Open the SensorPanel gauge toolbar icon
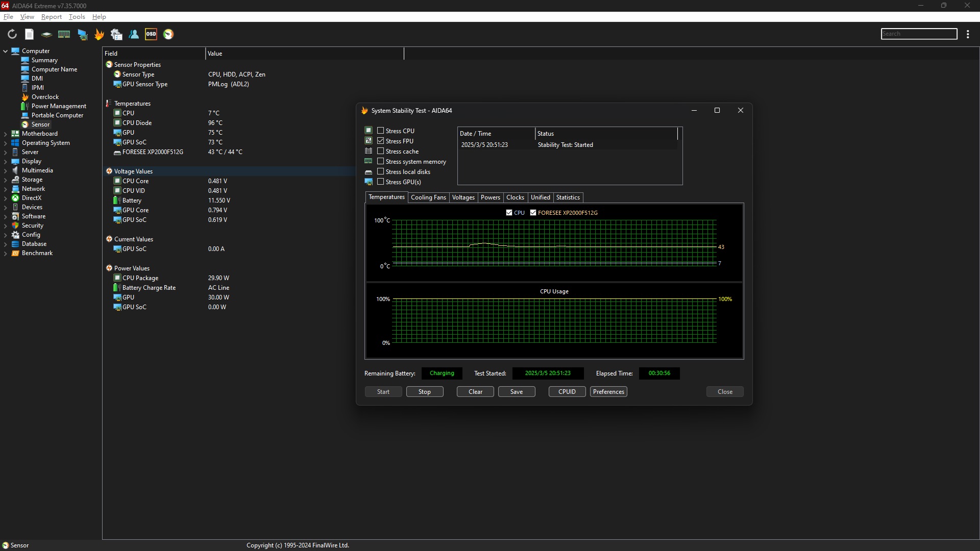This screenshot has width=980, height=551. coord(168,34)
